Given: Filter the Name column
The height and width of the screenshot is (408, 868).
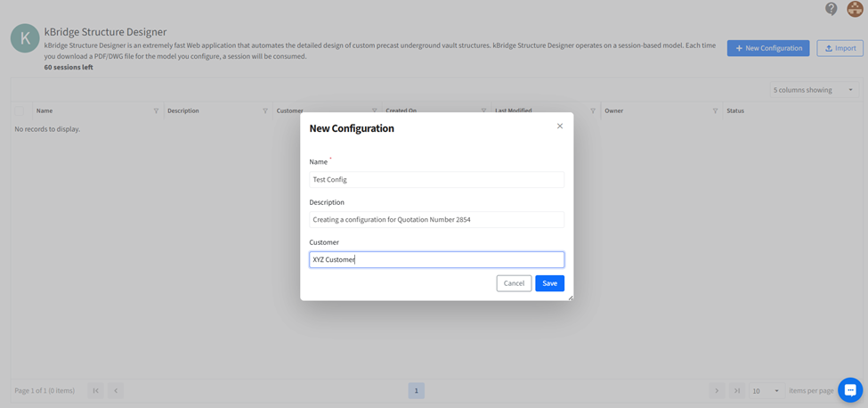Looking at the screenshot, I should 156,110.
